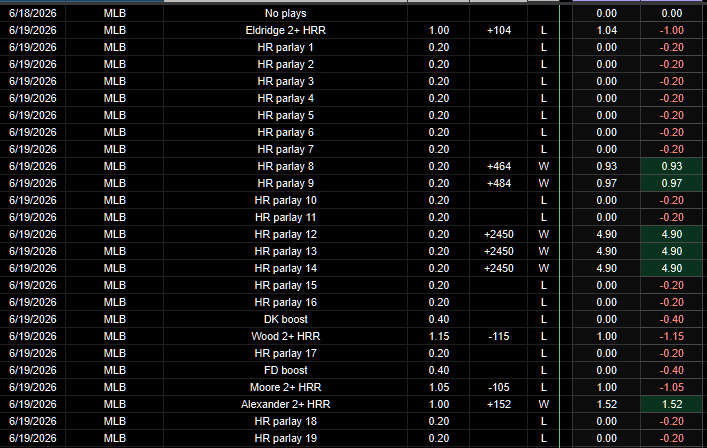Select the 'HR parlay 15' cell
Image resolution: width=707 pixels, height=448 pixels.
coord(285,285)
